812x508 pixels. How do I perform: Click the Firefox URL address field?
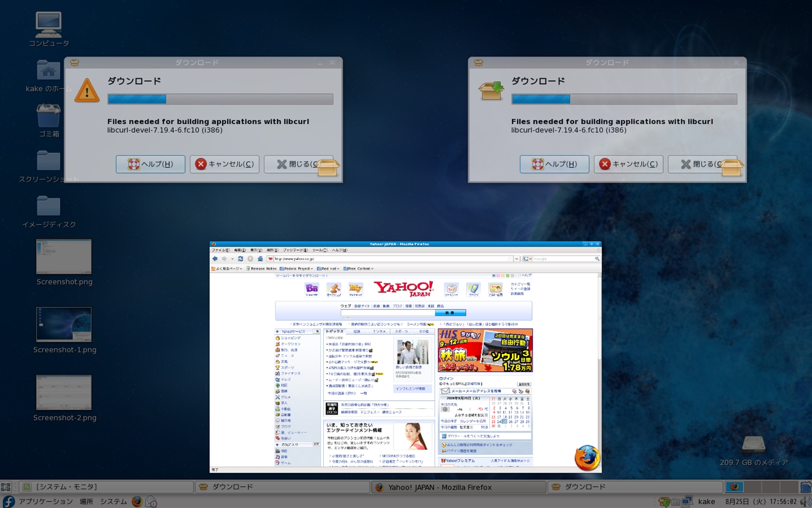[x=390, y=259]
